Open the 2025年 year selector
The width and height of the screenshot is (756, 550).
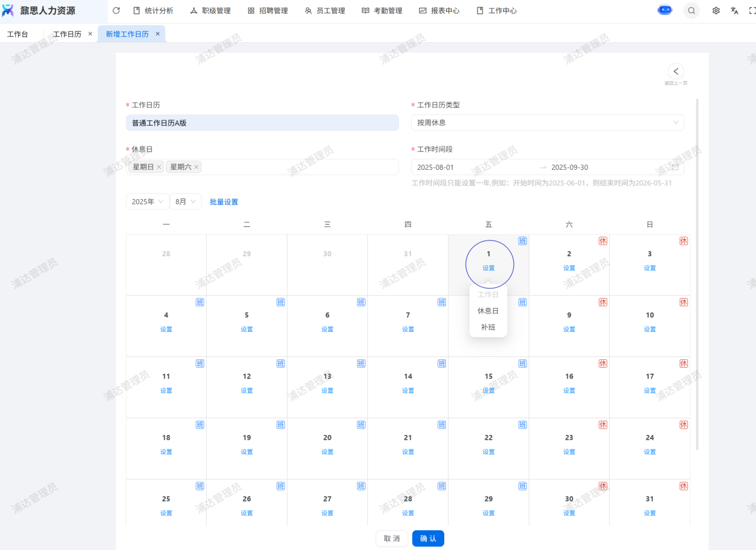point(147,202)
